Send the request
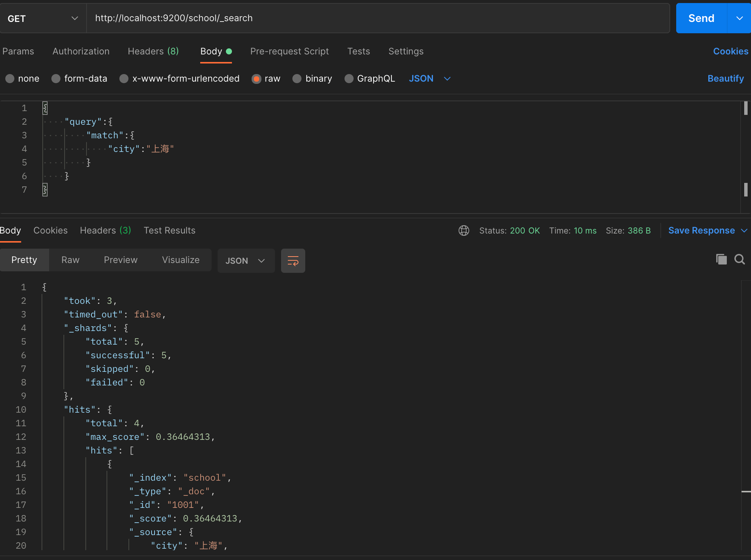This screenshot has height=560, width=751. (x=701, y=18)
